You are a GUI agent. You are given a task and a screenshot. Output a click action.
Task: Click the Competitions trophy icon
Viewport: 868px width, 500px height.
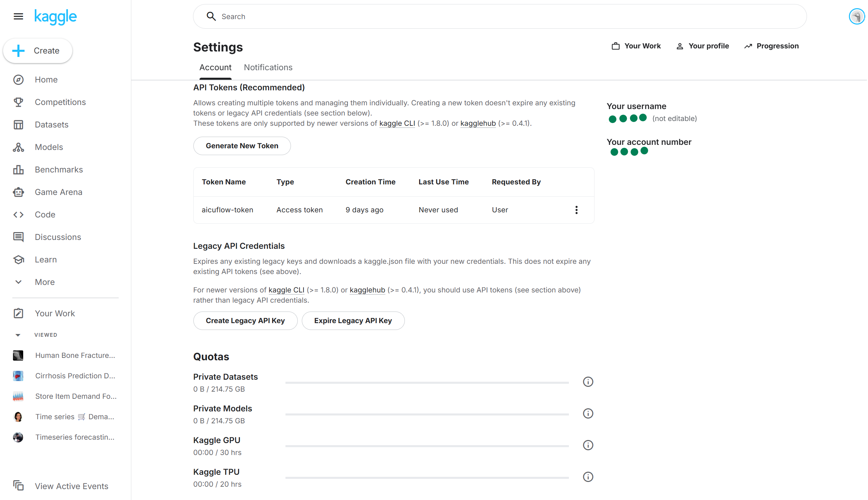coord(18,102)
